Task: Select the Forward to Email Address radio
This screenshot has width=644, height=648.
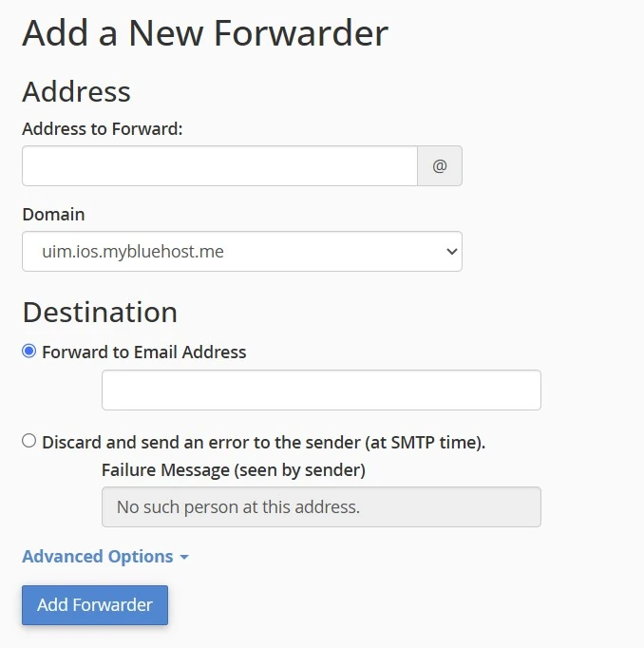Action: (x=29, y=352)
